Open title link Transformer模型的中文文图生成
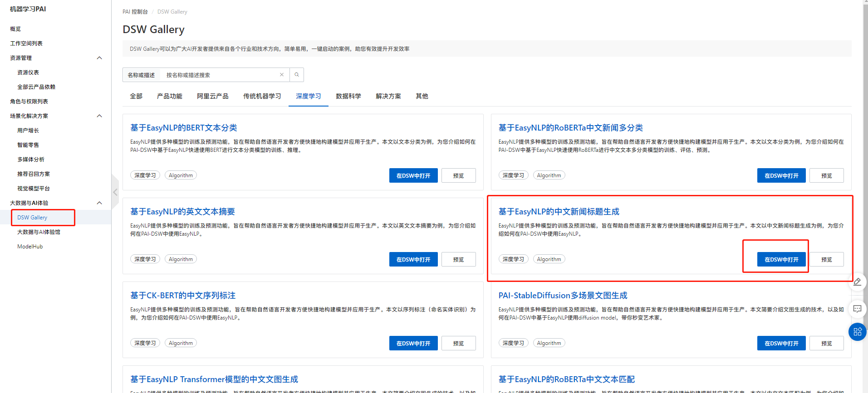The image size is (868, 393). coord(214,379)
